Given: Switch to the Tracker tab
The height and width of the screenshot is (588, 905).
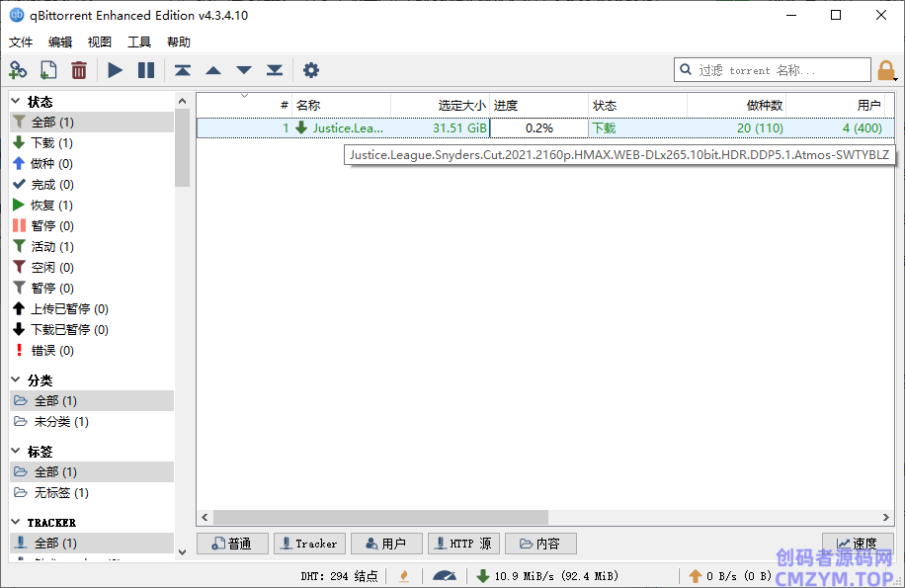Looking at the screenshot, I should coord(308,544).
